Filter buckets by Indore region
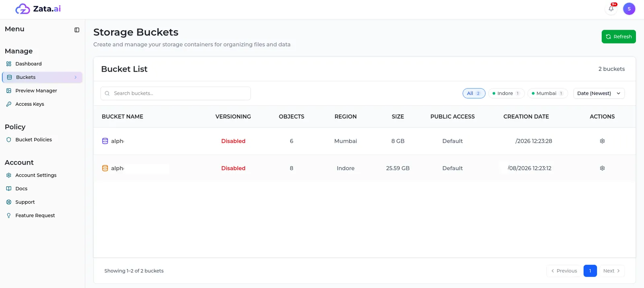This screenshot has width=644, height=288. point(506,93)
